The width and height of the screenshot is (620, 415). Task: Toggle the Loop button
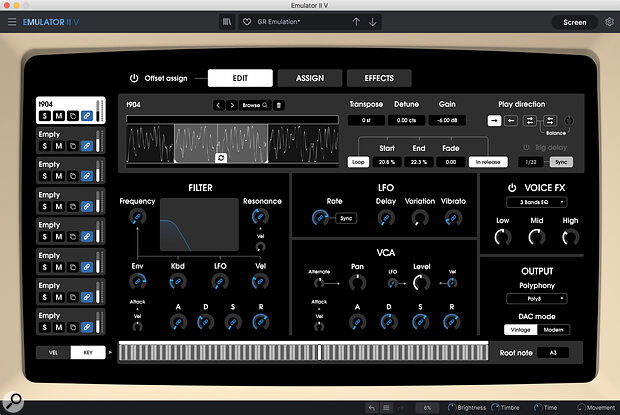(358, 162)
